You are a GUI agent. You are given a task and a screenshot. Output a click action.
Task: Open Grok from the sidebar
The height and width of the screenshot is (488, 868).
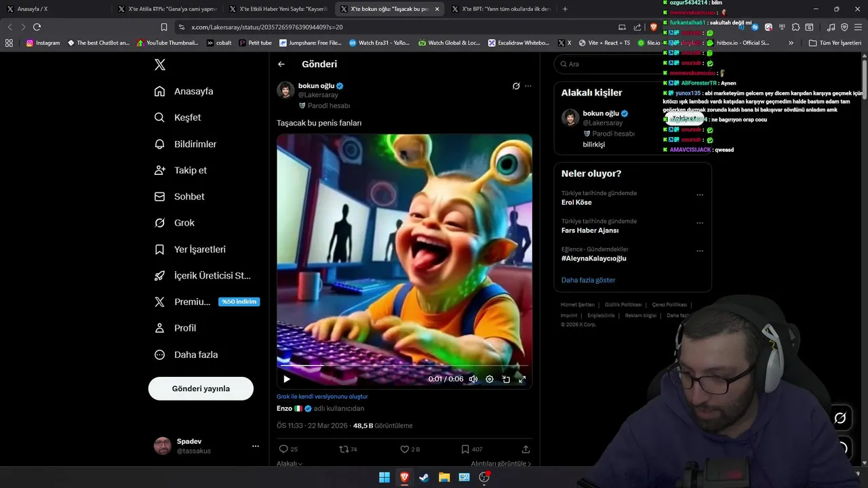pyautogui.click(x=174, y=222)
